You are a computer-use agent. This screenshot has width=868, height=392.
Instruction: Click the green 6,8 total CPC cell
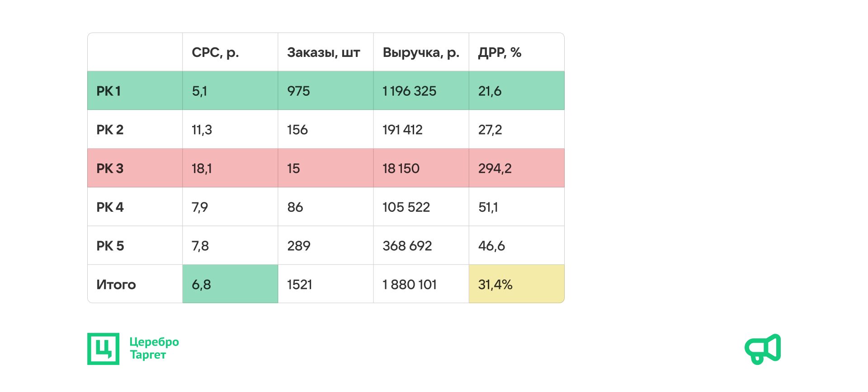230,284
